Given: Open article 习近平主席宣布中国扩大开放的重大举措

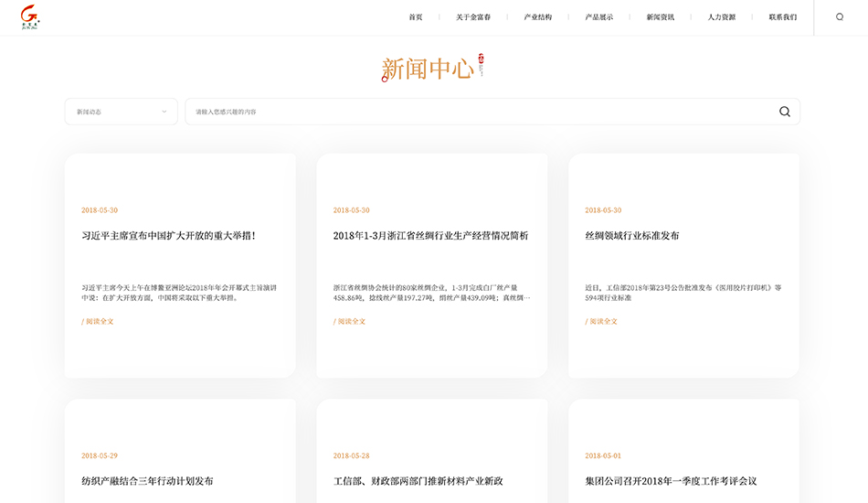Looking at the screenshot, I should (x=168, y=236).
